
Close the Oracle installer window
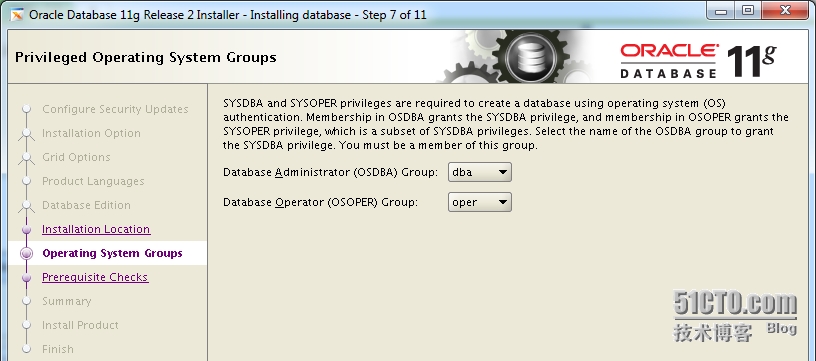(x=786, y=10)
